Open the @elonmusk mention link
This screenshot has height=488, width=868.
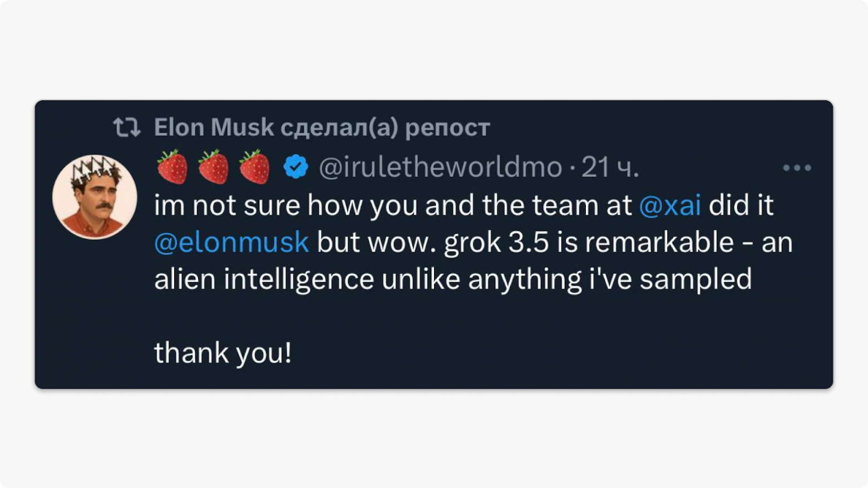230,241
